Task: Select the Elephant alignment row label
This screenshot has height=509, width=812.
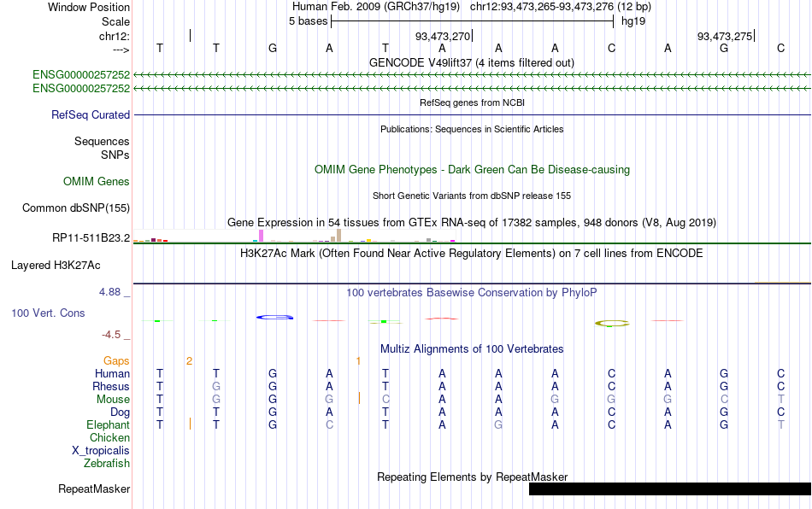Action: 109,424
